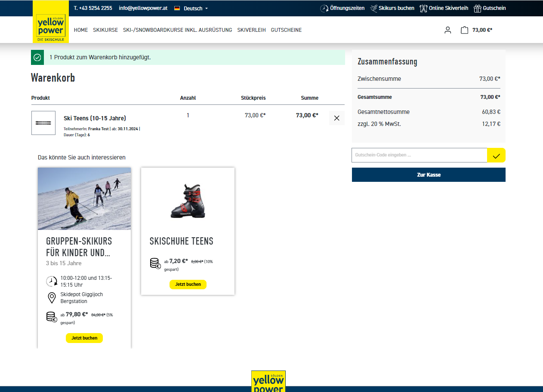
Task: Click the HOME navigation item
Action: click(x=81, y=30)
